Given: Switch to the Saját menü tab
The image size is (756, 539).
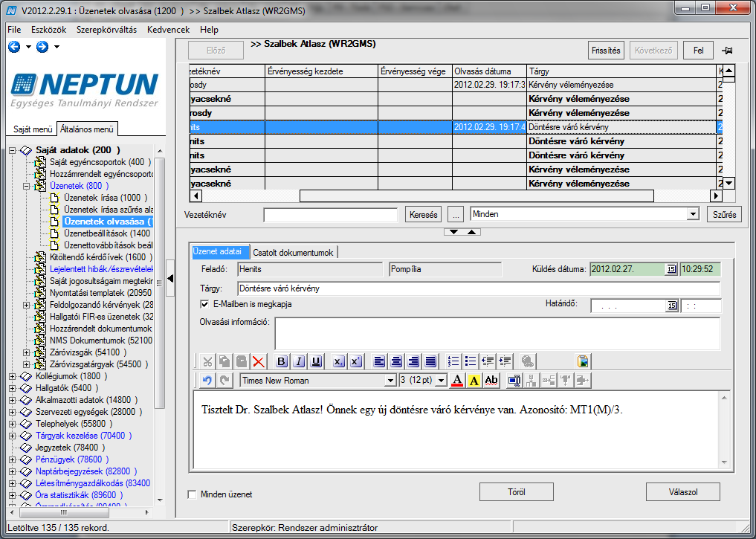Looking at the screenshot, I should point(32,129).
